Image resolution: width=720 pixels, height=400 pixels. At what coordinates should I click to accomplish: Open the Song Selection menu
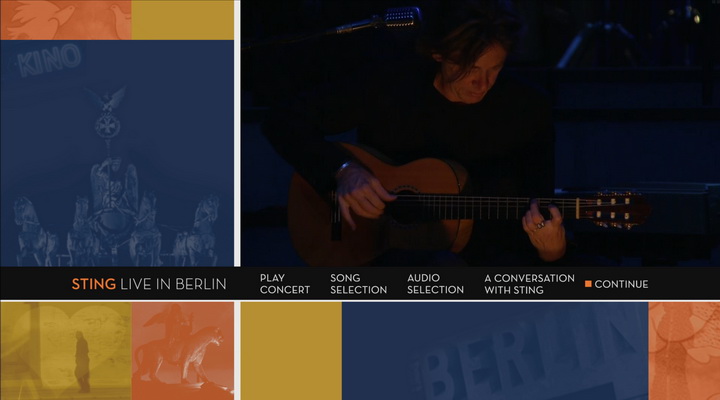point(359,284)
